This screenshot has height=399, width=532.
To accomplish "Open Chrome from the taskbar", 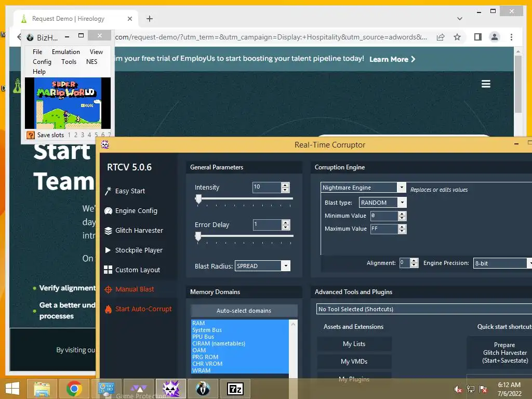I will [74, 389].
